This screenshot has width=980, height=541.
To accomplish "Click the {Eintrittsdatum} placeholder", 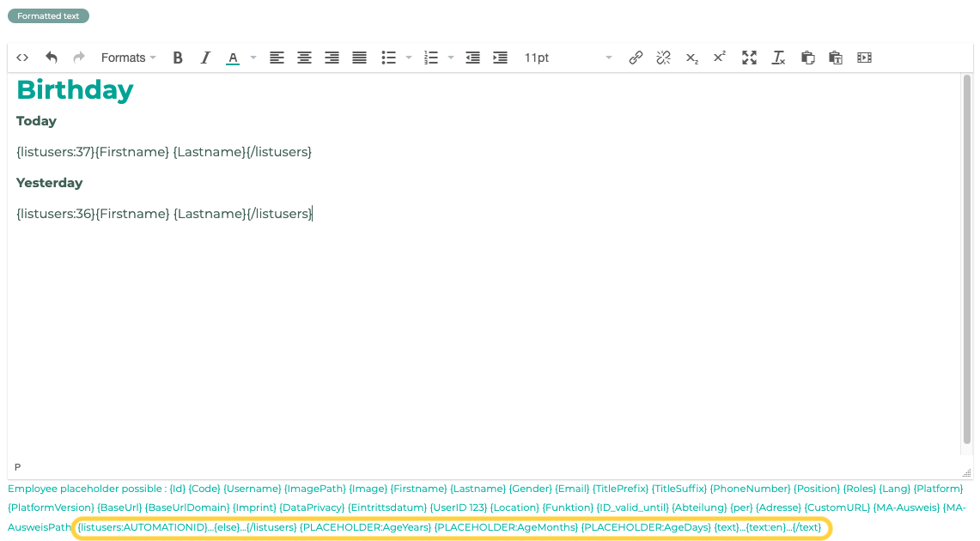I will [387, 508].
